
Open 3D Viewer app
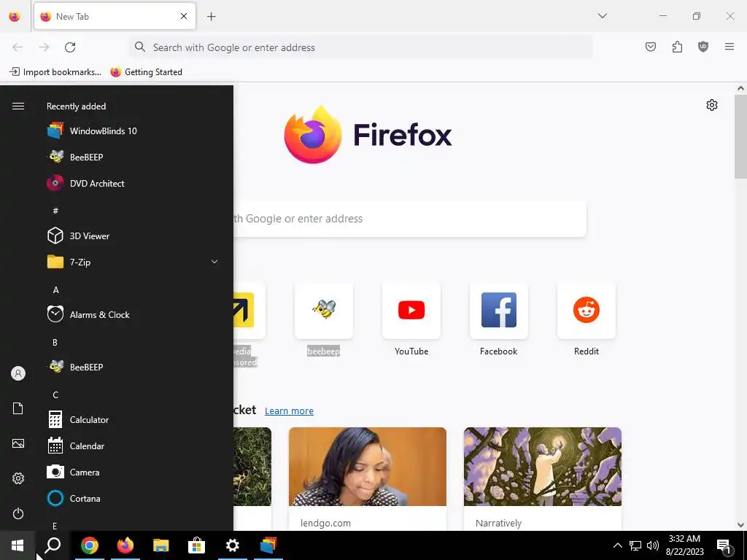pyautogui.click(x=133, y=236)
